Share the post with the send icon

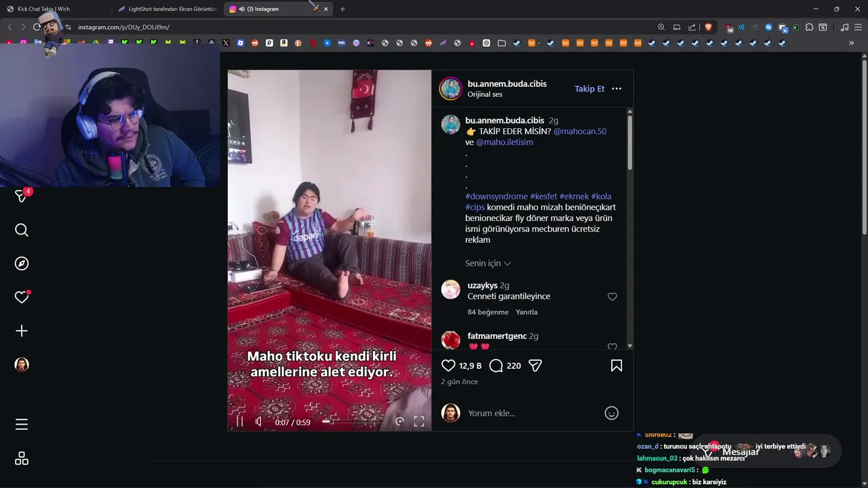pyautogui.click(x=535, y=365)
